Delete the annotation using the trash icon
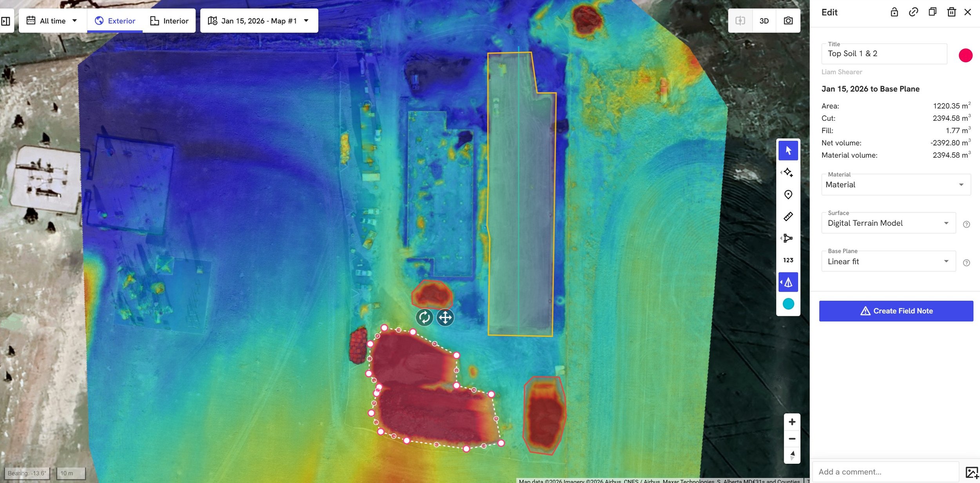980x483 pixels. (952, 12)
